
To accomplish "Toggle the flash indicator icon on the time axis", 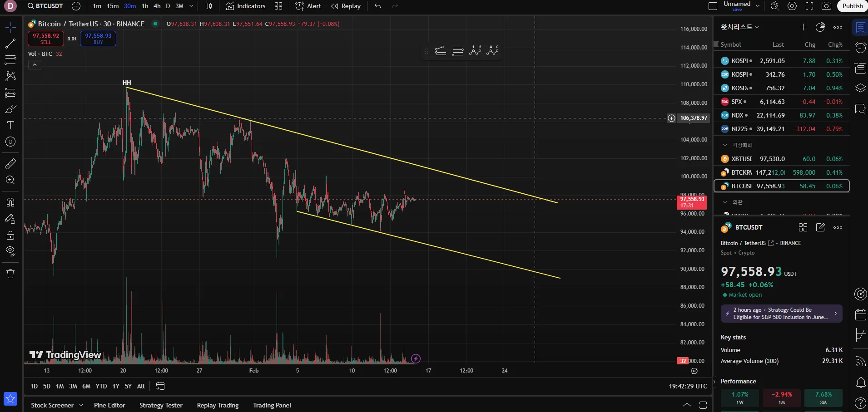I will (416, 359).
